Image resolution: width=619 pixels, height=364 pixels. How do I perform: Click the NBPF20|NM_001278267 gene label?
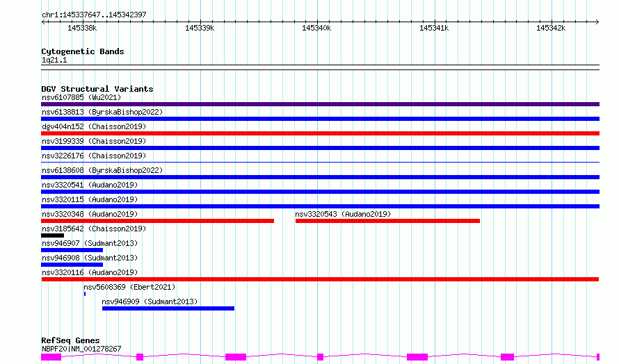coord(81,349)
